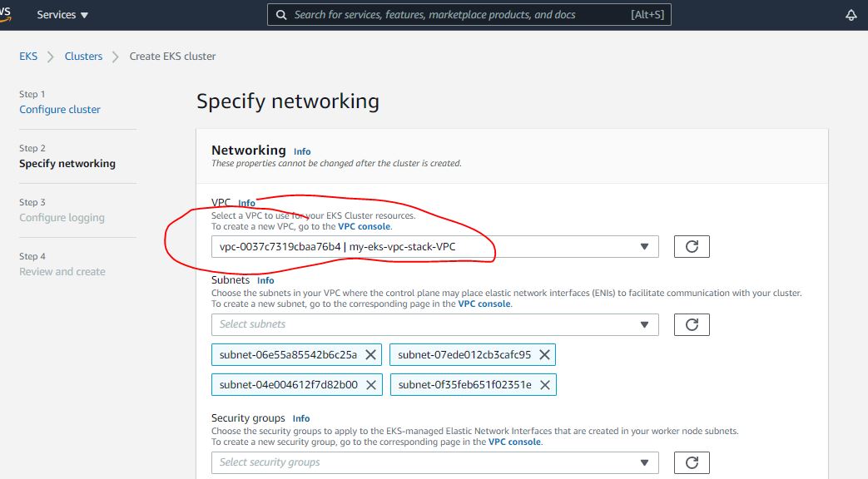
Task: Remove subnet-0f35feb651f02351e tag
Action: [x=544, y=385]
